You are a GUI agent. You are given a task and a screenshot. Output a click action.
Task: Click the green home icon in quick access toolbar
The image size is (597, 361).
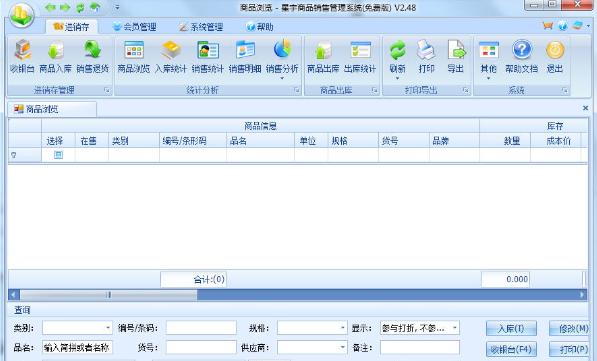pyautogui.click(x=95, y=7)
